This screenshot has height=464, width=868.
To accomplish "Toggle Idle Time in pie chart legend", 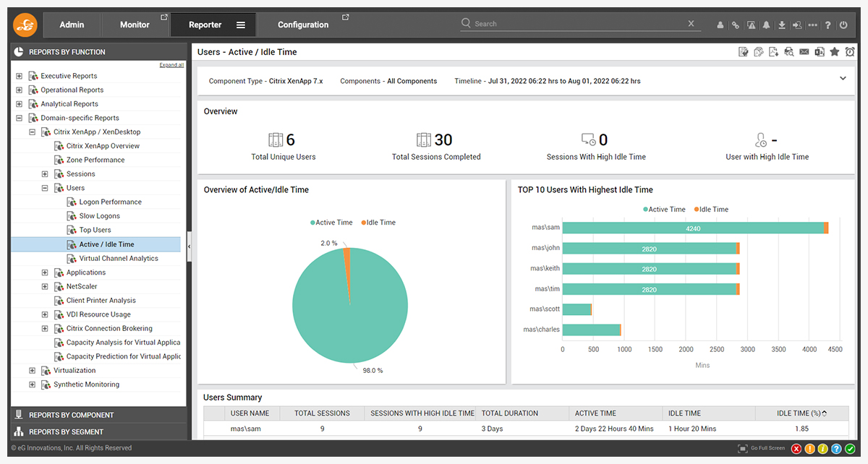I will click(x=378, y=223).
